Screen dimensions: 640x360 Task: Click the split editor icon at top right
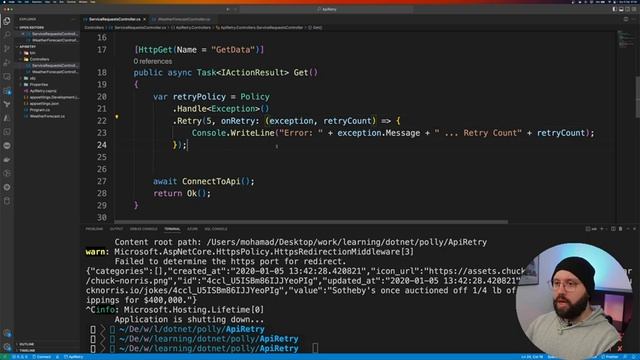(x=626, y=19)
